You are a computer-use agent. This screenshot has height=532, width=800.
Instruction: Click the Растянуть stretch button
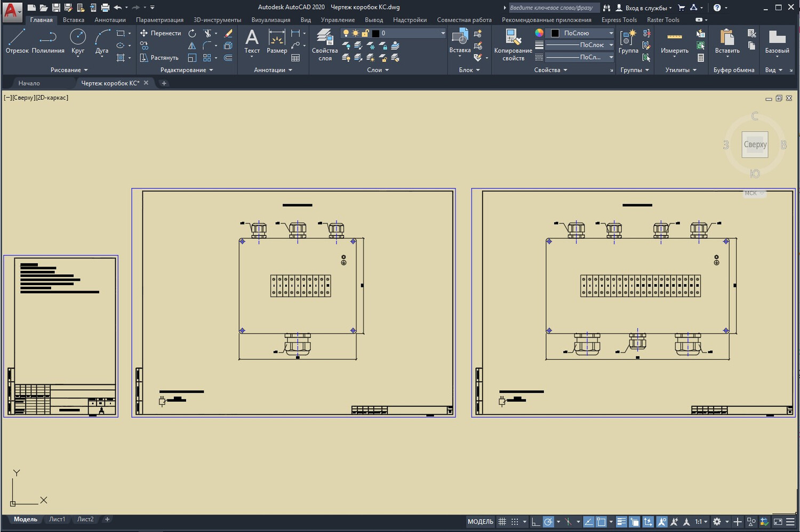coord(159,58)
